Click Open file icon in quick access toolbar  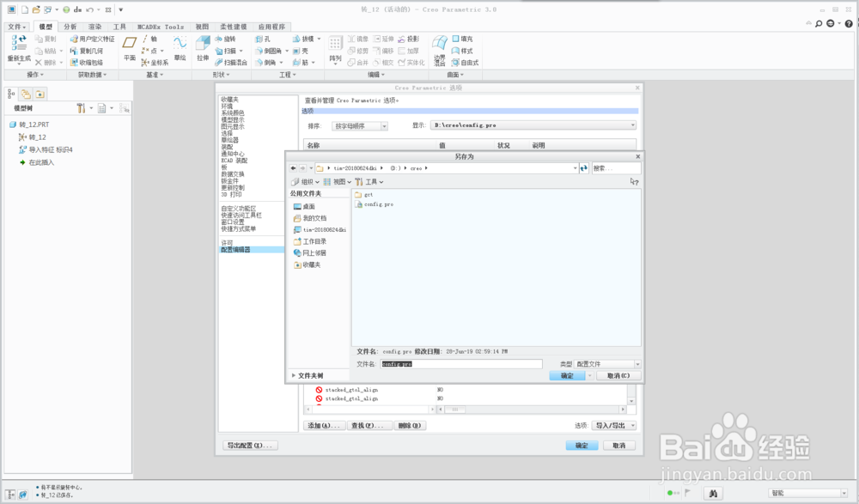pyautogui.click(x=36, y=9)
